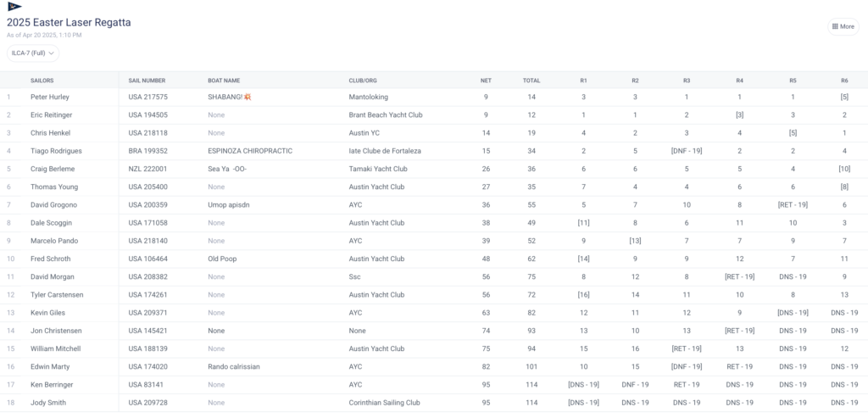The width and height of the screenshot is (868, 418).
Task: Click the 2025 Easter Laser Regatta title
Action: [x=69, y=22]
